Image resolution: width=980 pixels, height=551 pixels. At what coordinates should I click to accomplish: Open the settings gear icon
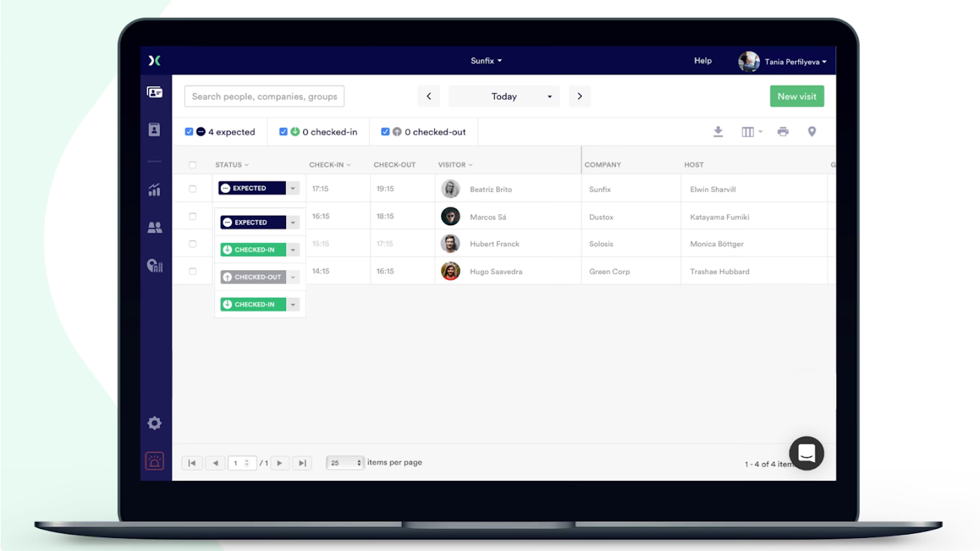pos(154,423)
